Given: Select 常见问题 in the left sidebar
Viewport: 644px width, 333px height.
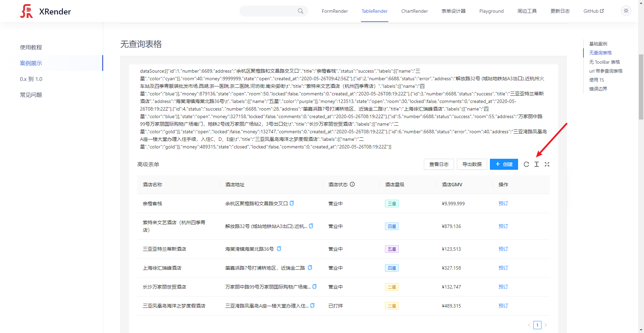Looking at the screenshot, I should pyautogui.click(x=31, y=95).
